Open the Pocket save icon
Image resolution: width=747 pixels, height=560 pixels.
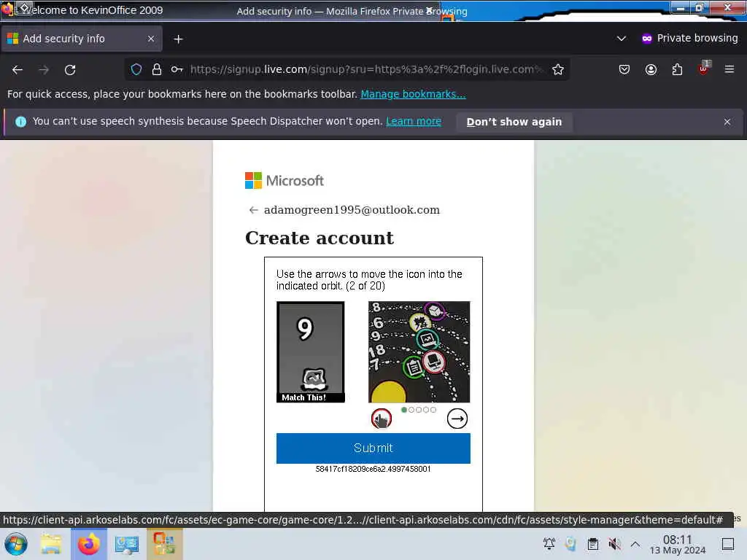tap(624, 69)
